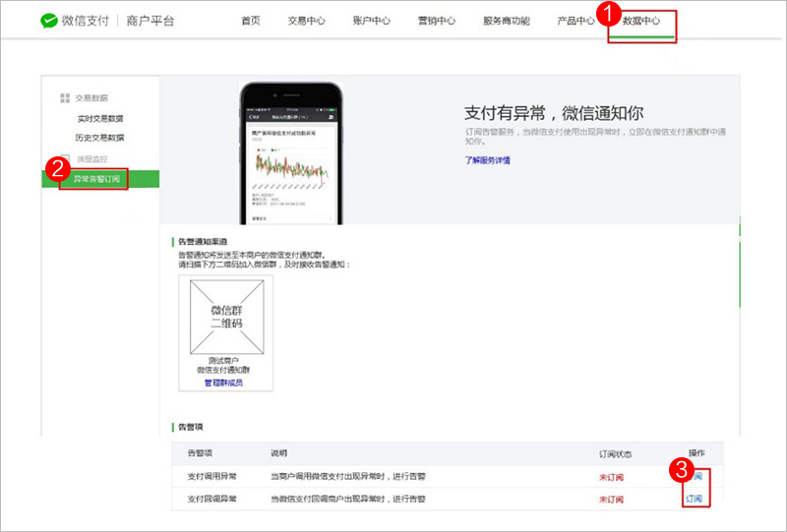Image resolution: width=787 pixels, height=532 pixels.
Task: Click the 了解服务详情 link
Action: click(x=488, y=159)
